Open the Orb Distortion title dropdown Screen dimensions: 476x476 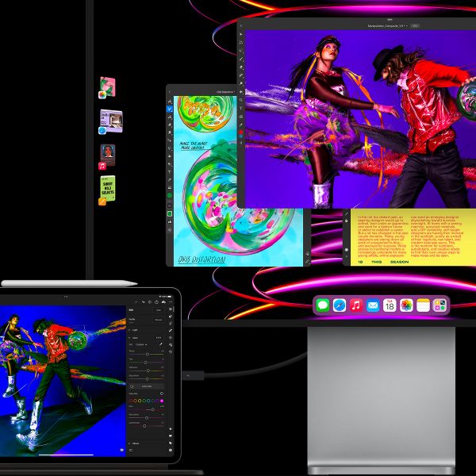[225, 92]
